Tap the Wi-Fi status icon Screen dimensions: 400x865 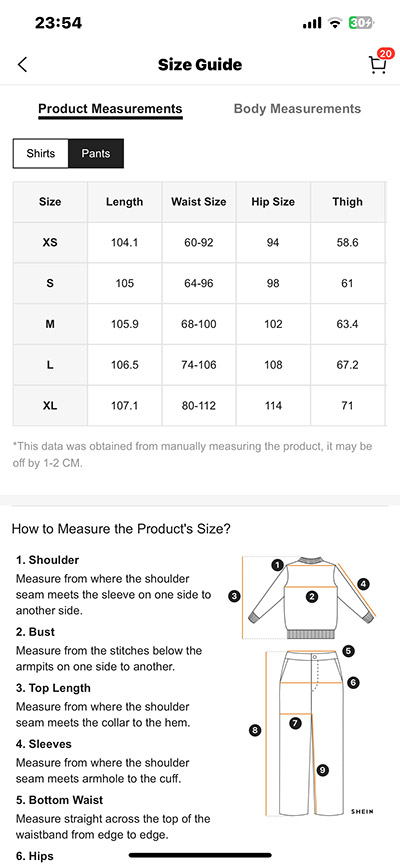click(334, 23)
